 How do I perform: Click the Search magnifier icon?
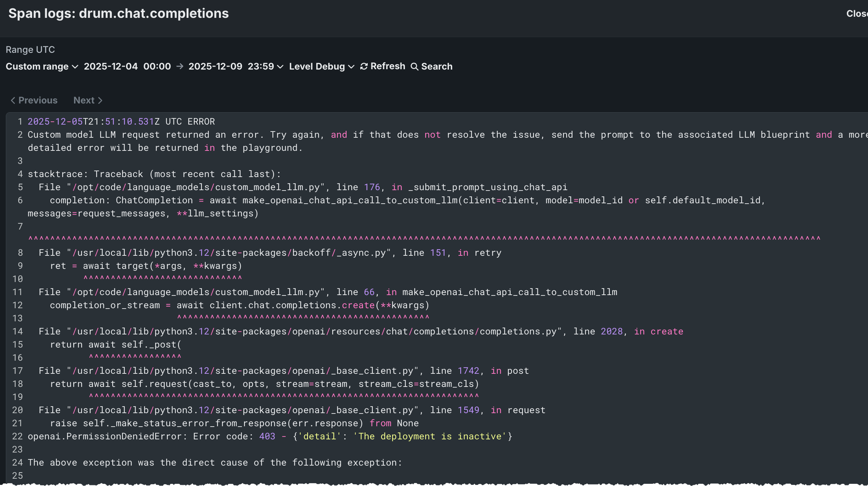coord(414,67)
